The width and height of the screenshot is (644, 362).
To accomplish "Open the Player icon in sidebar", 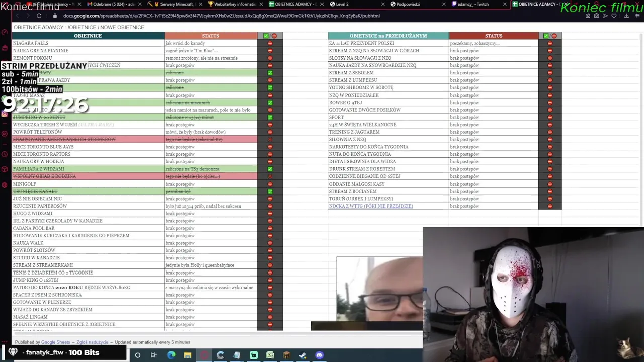I will tap(5, 134).
